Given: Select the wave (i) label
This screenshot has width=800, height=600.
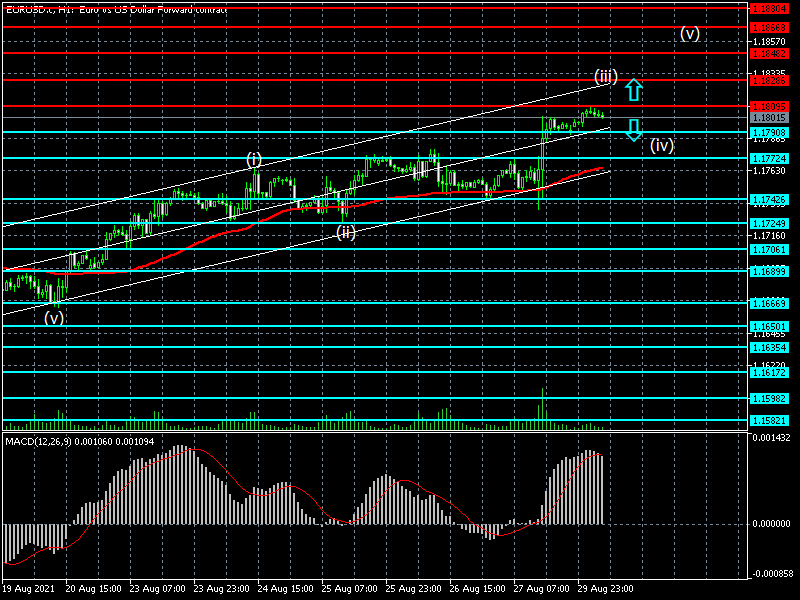Looking at the screenshot, I should coord(254,160).
